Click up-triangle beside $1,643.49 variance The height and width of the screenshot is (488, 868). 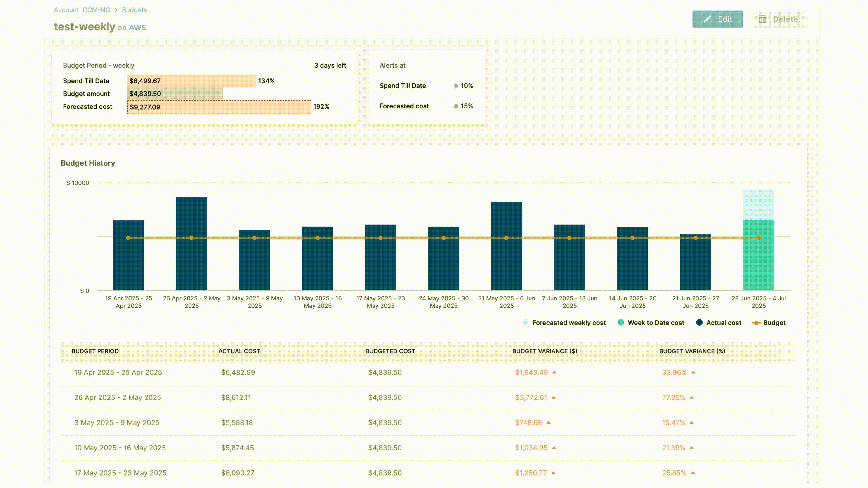click(x=554, y=373)
